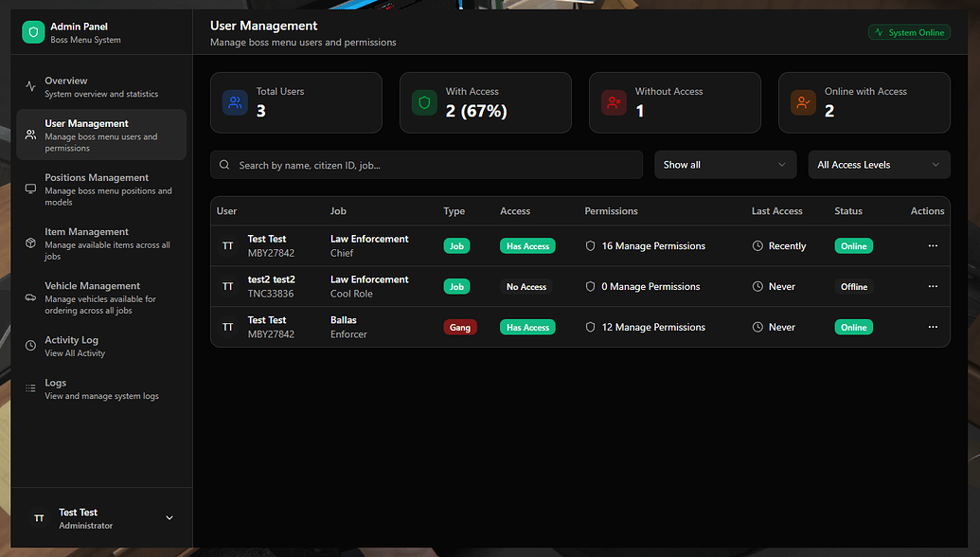This screenshot has height=557, width=980.
Task: Click the System Online status badge
Action: [x=909, y=32]
